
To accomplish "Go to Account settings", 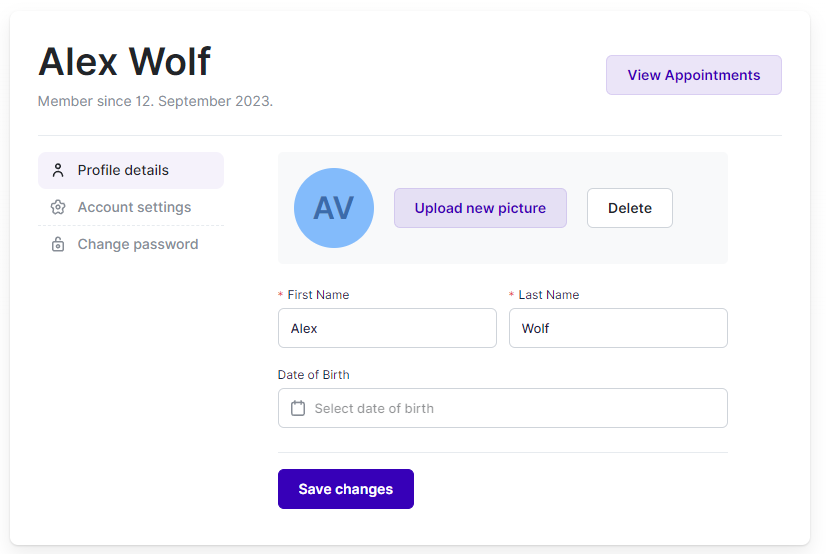I will coord(134,207).
